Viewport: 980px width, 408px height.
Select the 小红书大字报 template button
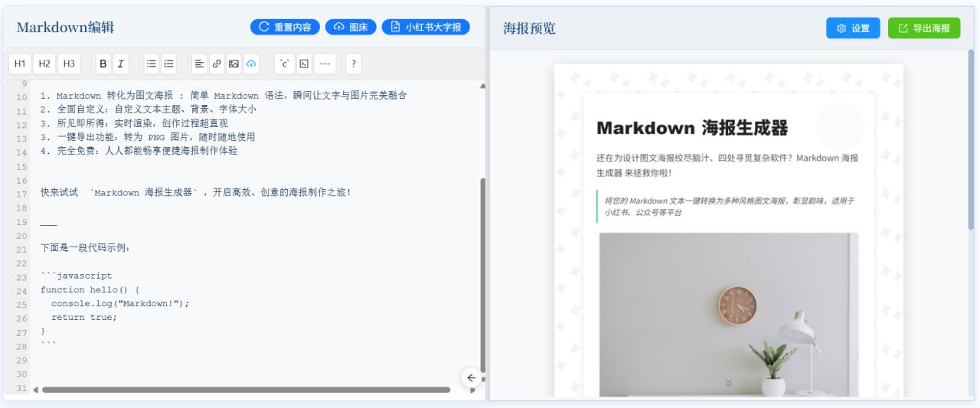426,27
